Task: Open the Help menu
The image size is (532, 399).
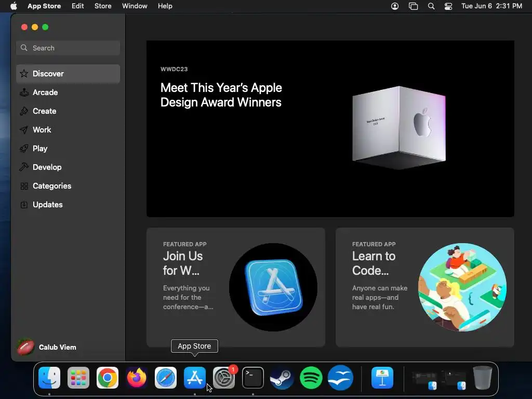Action: point(165,6)
